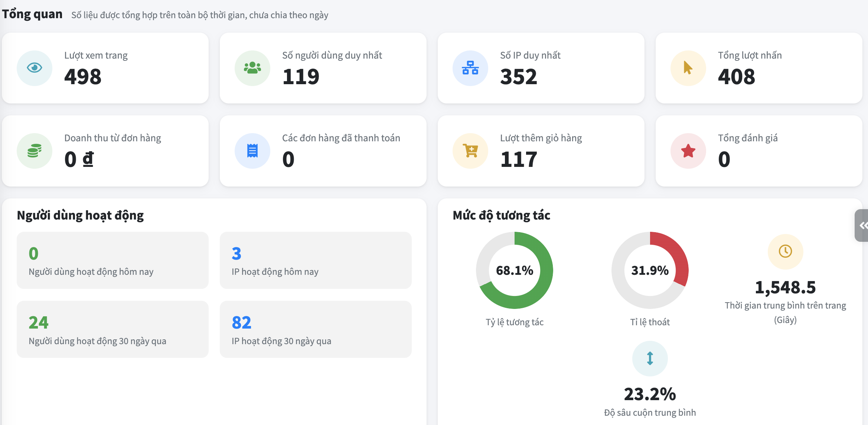Viewport: 868px width, 425px height.
Task: Click the clock icon above average time on page
Action: click(786, 251)
